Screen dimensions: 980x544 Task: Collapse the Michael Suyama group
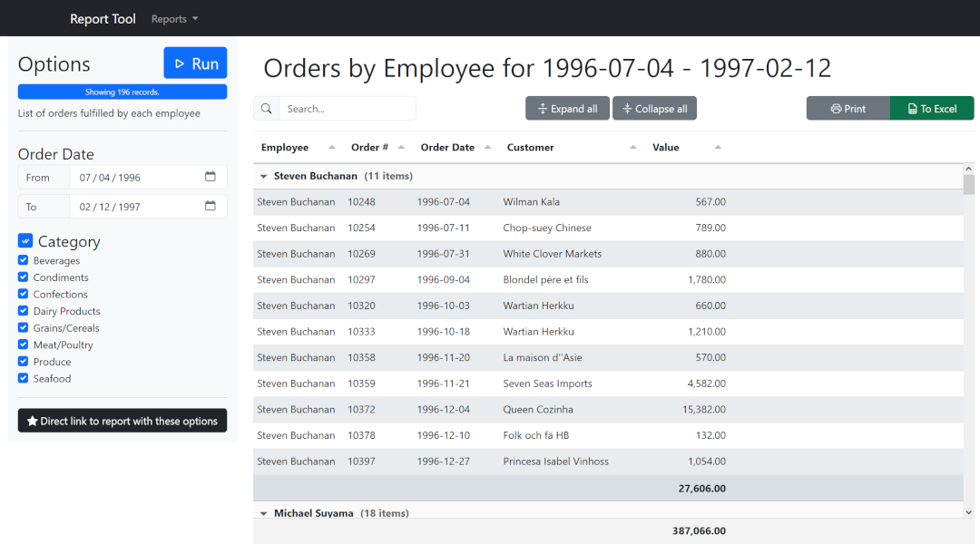coord(264,514)
